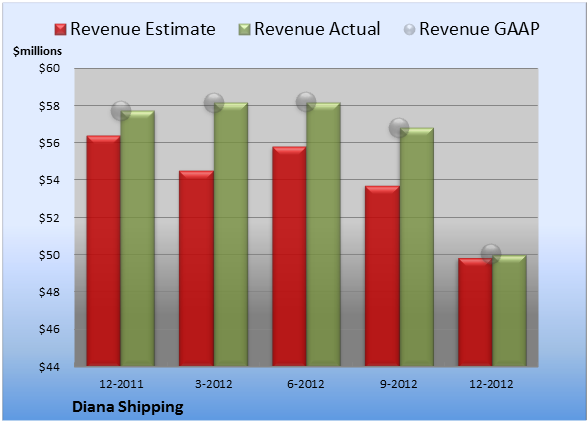Select the green actual bar for 9-2012
The width and height of the screenshot is (588, 422).
[417, 247]
